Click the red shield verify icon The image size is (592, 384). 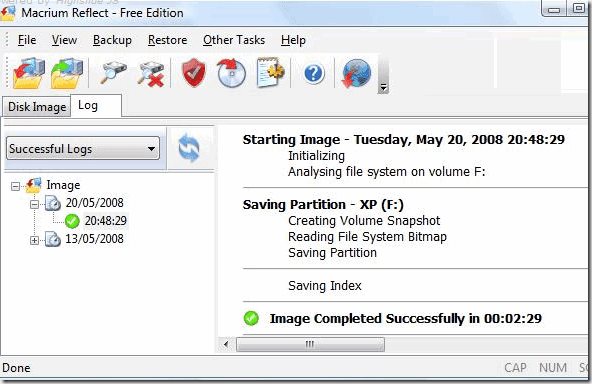point(194,72)
